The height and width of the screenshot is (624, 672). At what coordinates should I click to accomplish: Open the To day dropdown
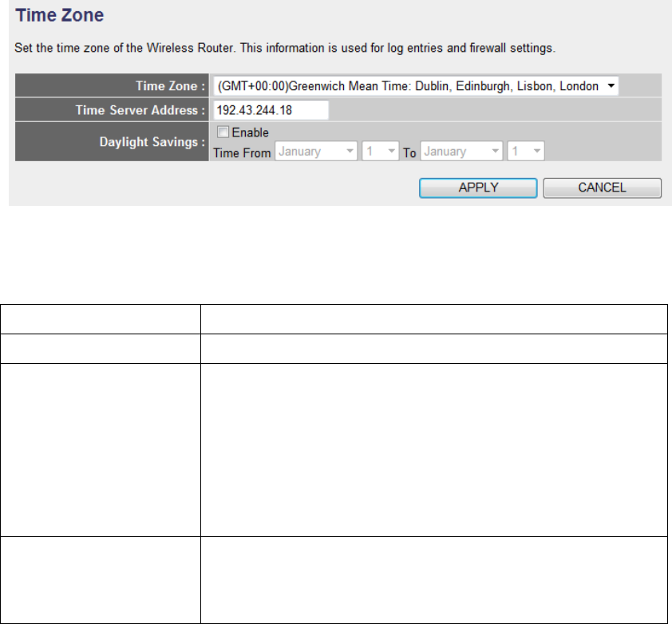pos(526,152)
